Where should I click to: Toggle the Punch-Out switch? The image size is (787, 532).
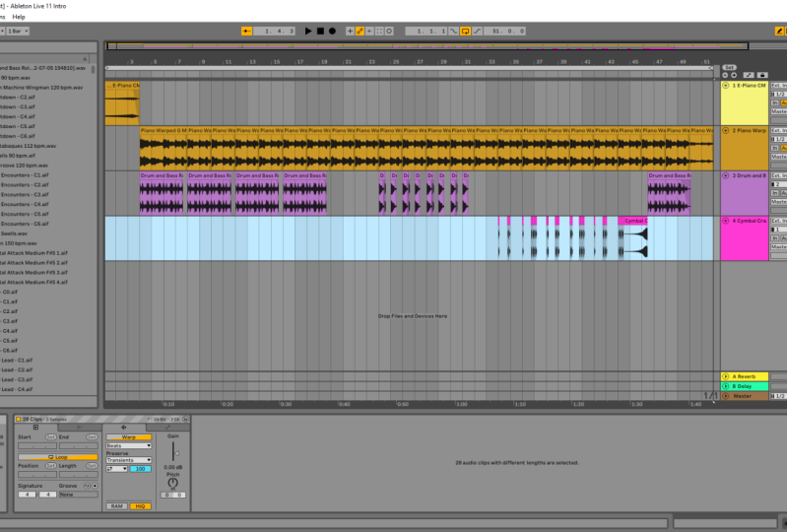click(478, 32)
